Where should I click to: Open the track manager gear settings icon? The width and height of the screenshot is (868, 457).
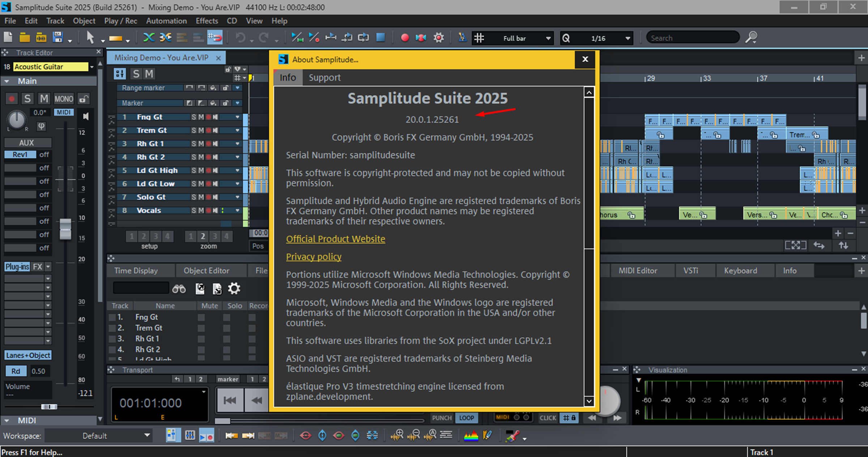coord(234,289)
